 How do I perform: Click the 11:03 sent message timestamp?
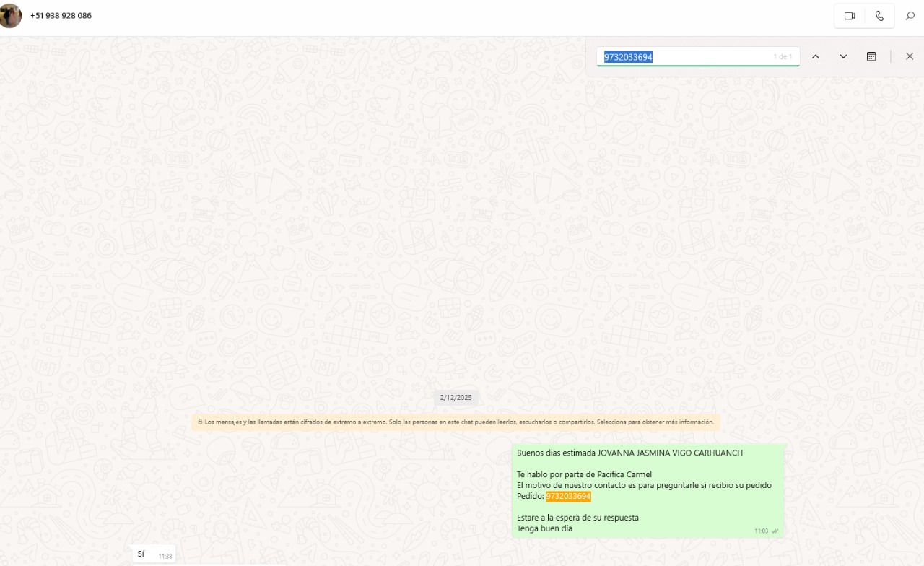(x=761, y=531)
